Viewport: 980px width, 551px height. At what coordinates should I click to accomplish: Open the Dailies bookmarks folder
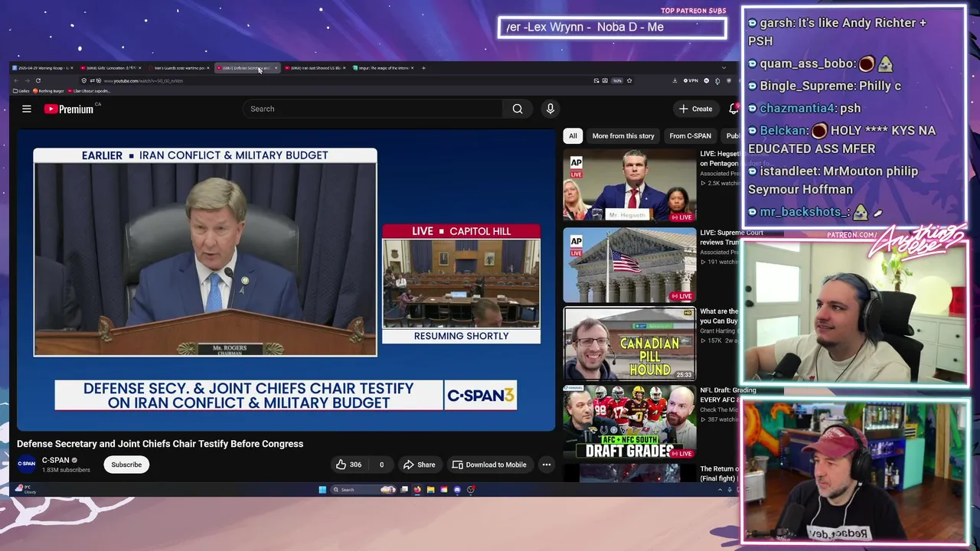point(21,91)
